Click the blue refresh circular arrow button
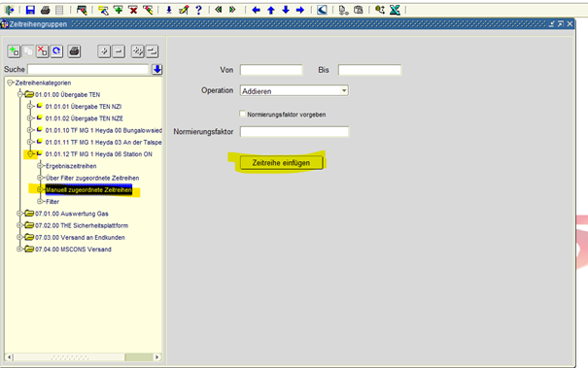588x368 pixels. tap(56, 50)
